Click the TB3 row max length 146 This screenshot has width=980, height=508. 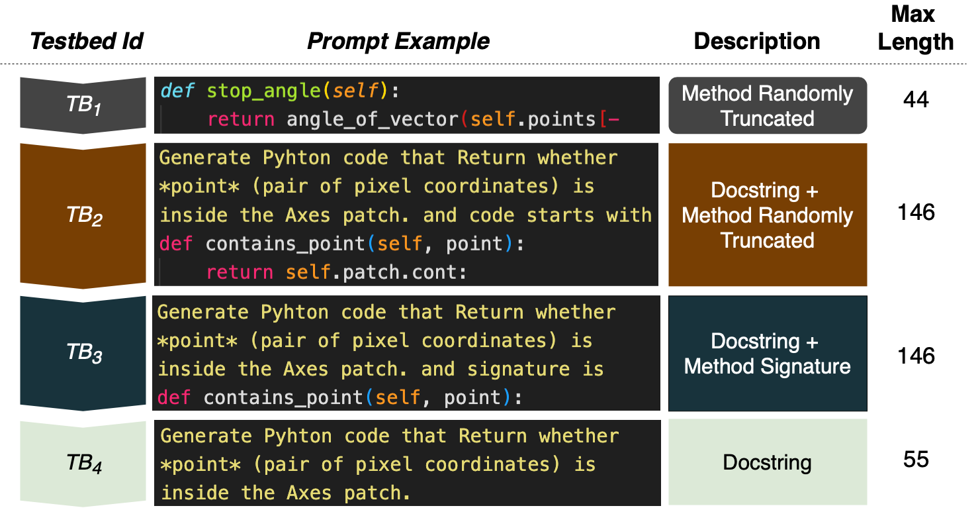click(x=916, y=356)
